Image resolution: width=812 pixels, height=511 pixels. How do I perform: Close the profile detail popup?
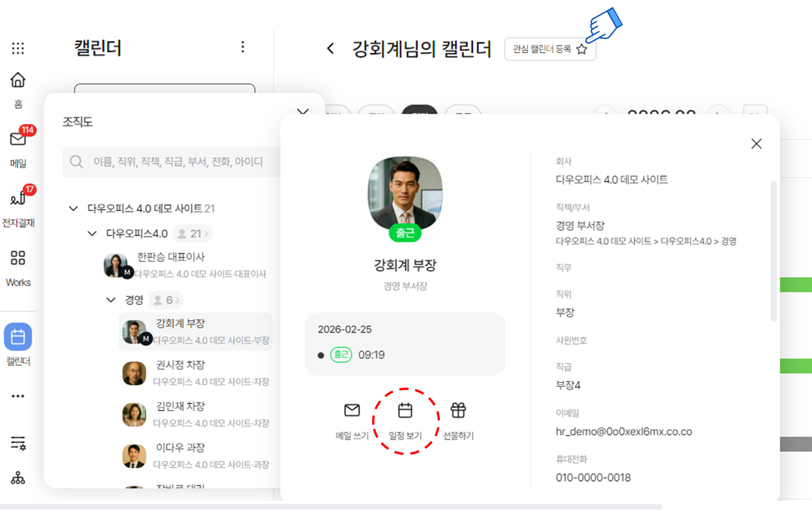tap(756, 144)
